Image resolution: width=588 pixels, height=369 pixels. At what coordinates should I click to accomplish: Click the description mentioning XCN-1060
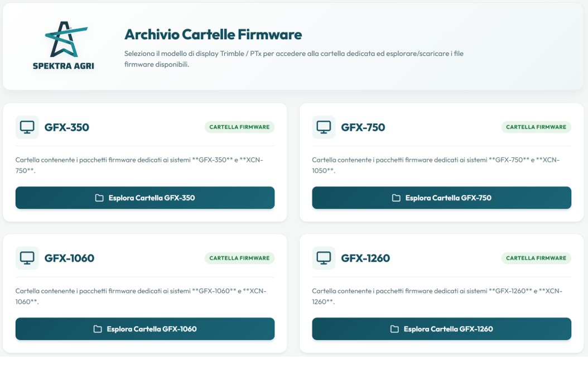141,296
